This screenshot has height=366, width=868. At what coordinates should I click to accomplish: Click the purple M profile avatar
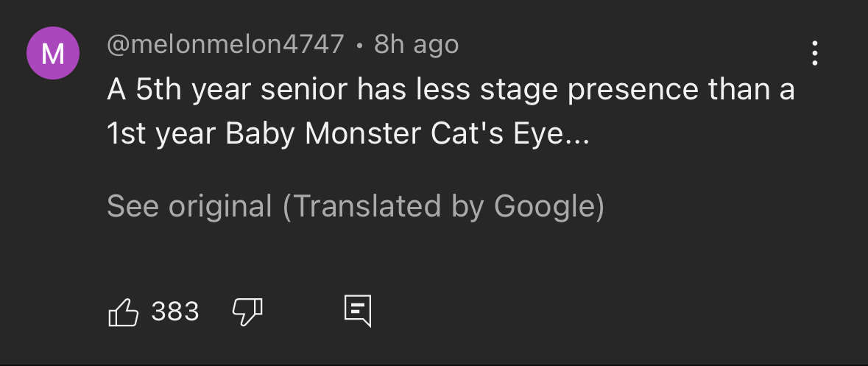[53, 53]
